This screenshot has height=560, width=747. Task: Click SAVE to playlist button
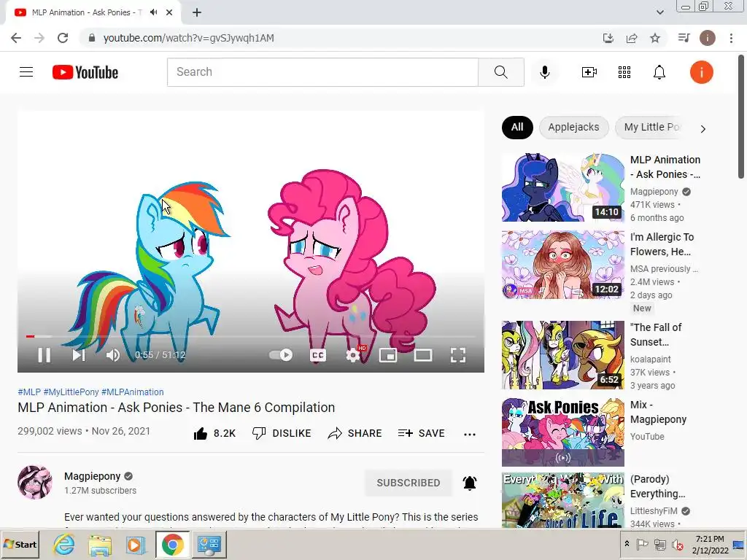pos(421,433)
